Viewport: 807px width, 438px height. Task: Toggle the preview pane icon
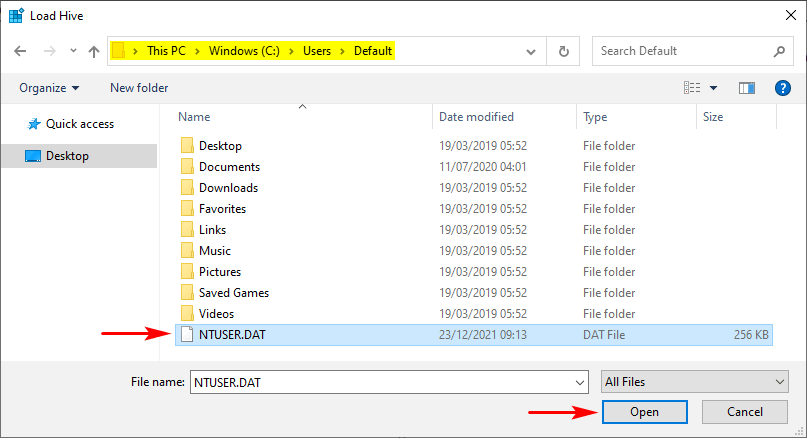coord(746,88)
